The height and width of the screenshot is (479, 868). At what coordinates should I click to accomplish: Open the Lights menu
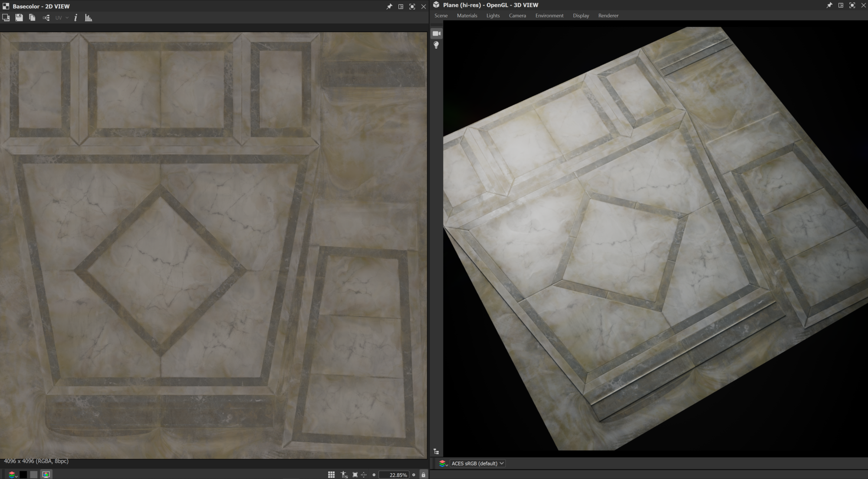point(493,16)
